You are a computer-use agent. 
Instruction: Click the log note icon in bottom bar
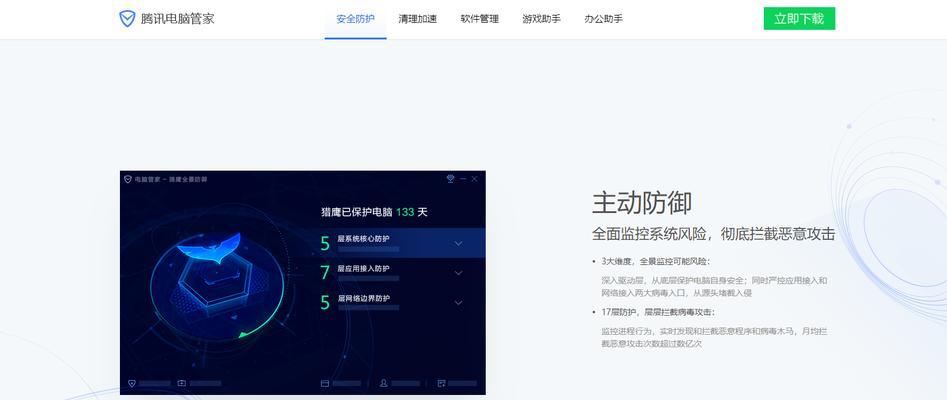click(x=441, y=383)
